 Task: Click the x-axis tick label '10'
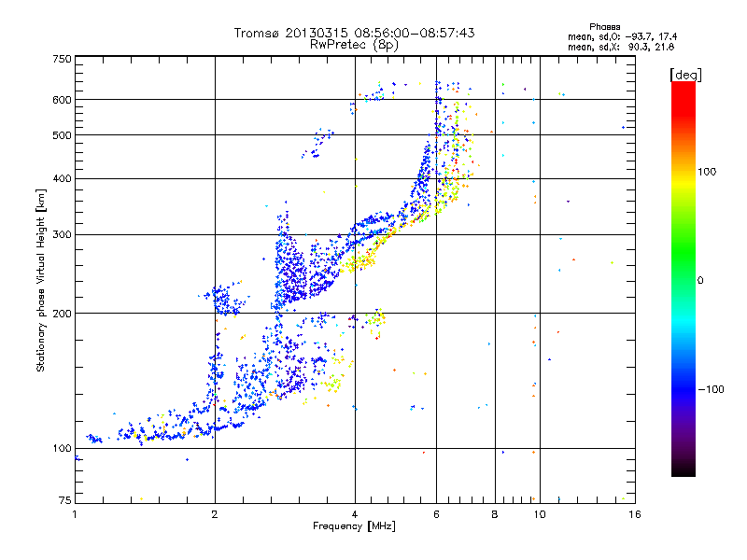coord(540,514)
